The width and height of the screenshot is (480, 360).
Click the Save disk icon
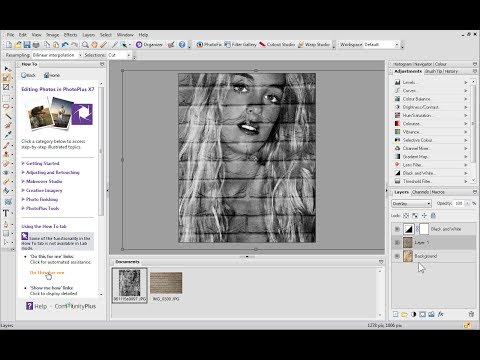pyautogui.click(x=27, y=45)
